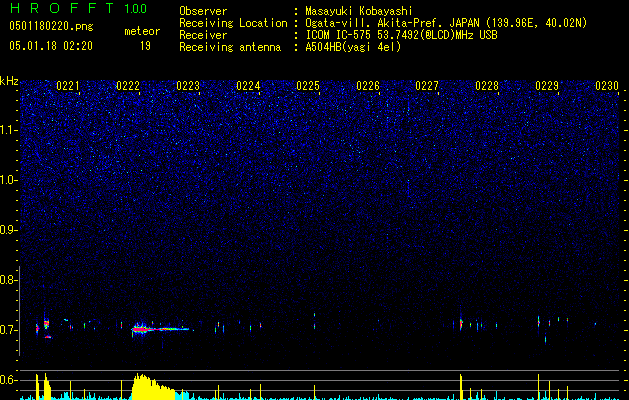
Task: Click the 0229 time marker
Action: pyautogui.click(x=547, y=86)
